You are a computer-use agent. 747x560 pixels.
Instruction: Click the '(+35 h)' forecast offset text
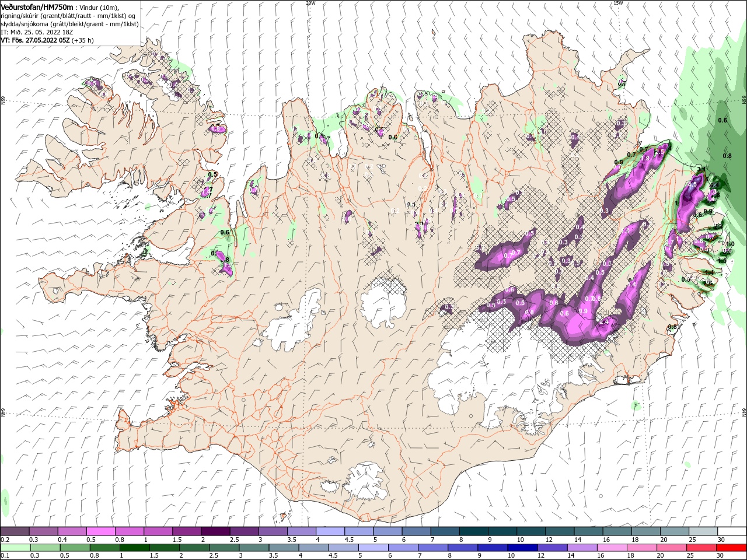(x=83, y=40)
